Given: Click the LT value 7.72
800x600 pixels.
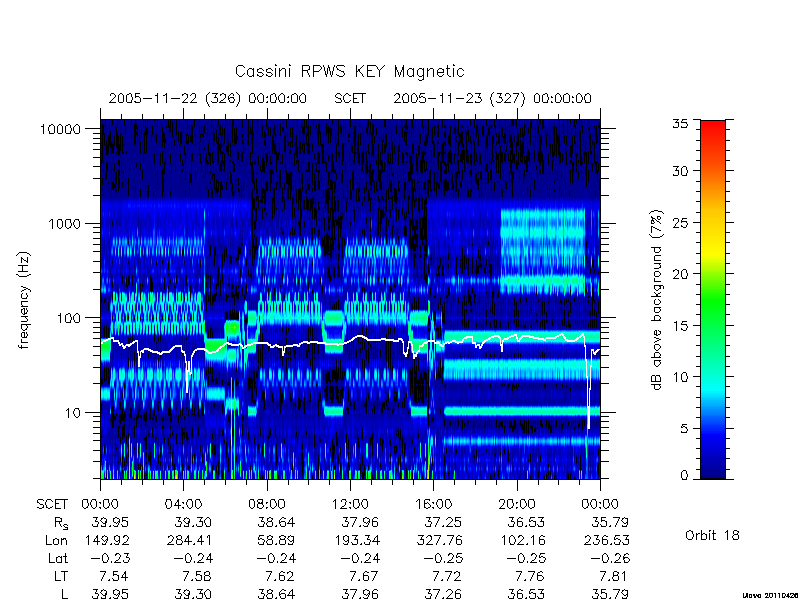Looking at the screenshot, I should [x=446, y=576].
